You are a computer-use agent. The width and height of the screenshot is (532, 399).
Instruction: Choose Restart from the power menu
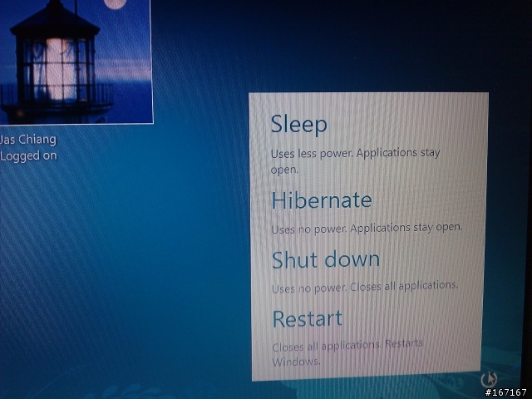[x=308, y=318]
